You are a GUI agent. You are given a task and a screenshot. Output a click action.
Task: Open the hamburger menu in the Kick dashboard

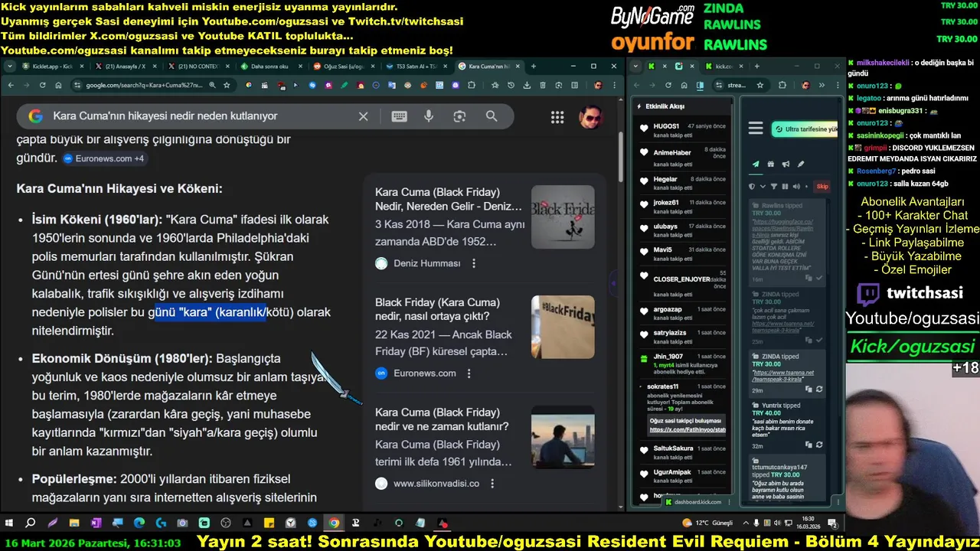click(756, 128)
